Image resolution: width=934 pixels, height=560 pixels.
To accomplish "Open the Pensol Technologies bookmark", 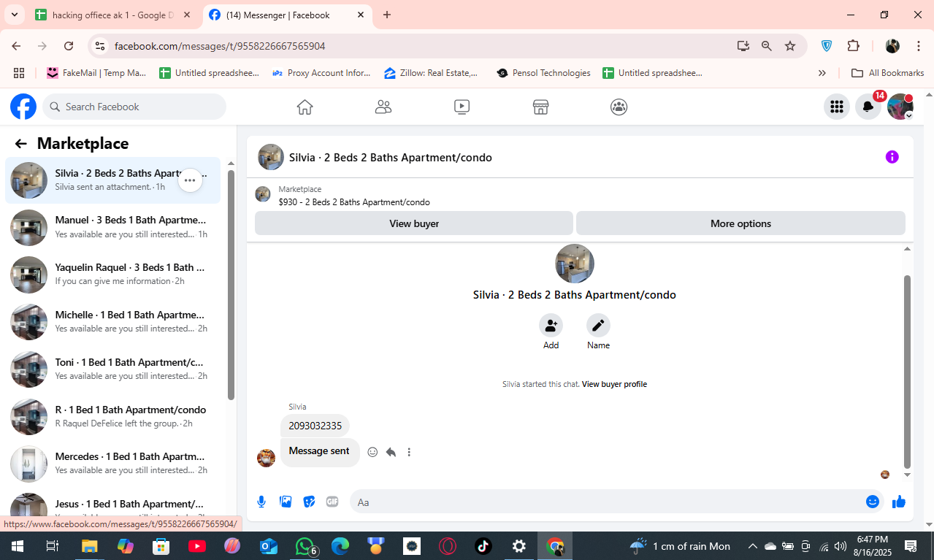I will [x=543, y=73].
